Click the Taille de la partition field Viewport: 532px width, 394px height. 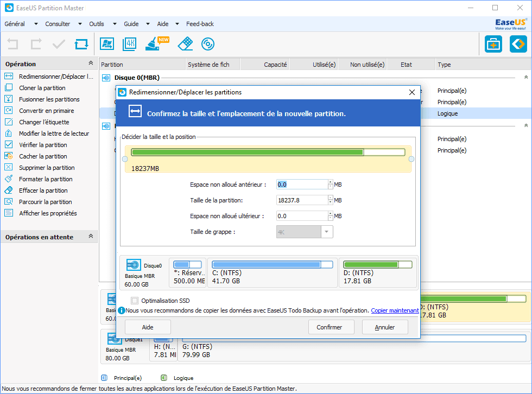tap(302, 200)
